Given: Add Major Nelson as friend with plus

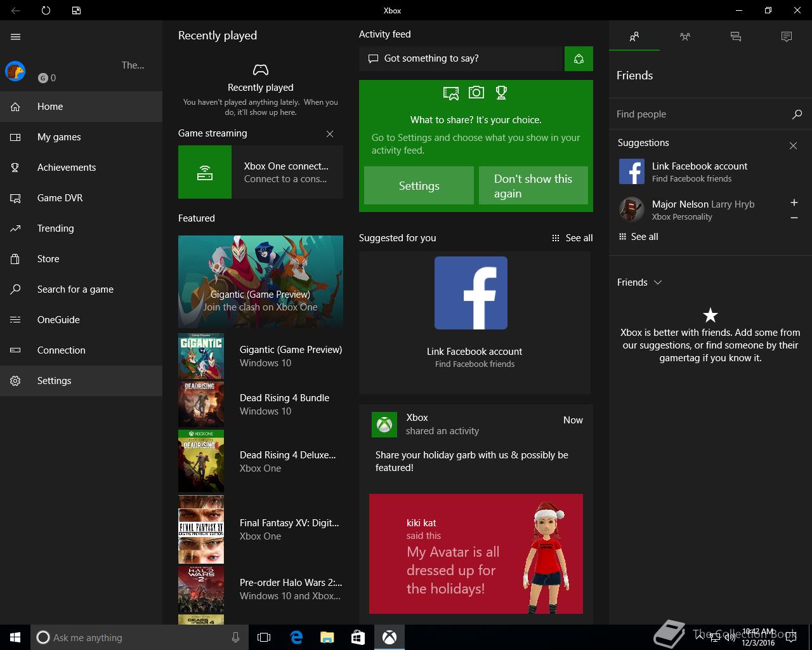Looking at the screenshot, I should 794,202.
